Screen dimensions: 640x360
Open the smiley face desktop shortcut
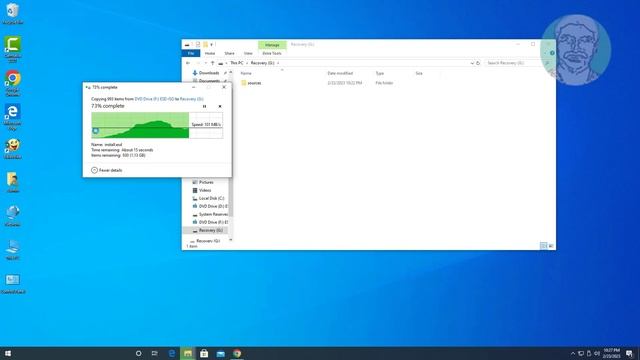click(13, 149)
